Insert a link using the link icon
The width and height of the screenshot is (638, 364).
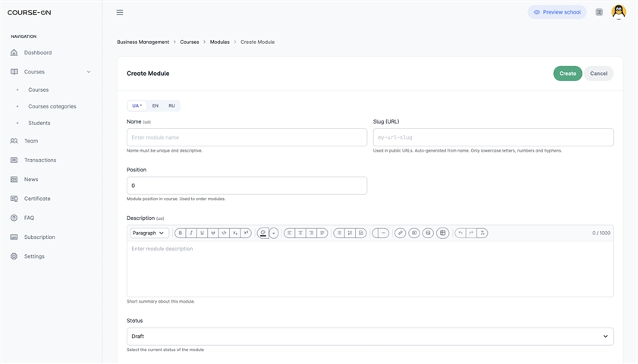point(400,233)
